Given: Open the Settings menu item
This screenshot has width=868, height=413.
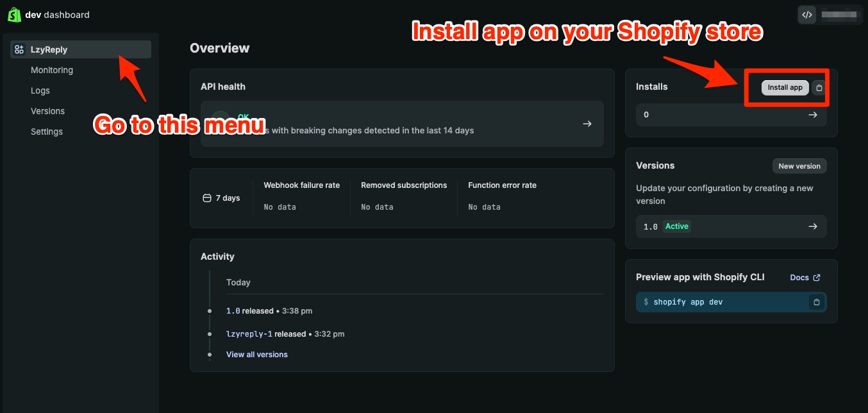Looking at the screenshot, I should [x=47, y=131].
